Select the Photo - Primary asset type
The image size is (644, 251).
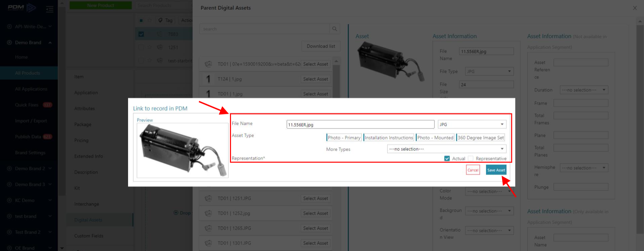344,138
